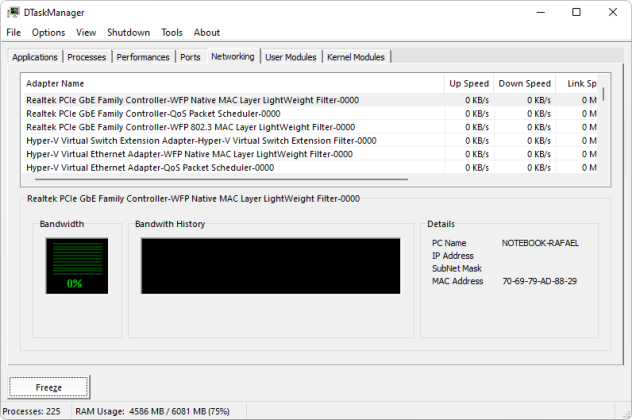Open the Shutdown menu
Image resolution: width=632 pixels, height=420 pixels.
pos(128,33)
